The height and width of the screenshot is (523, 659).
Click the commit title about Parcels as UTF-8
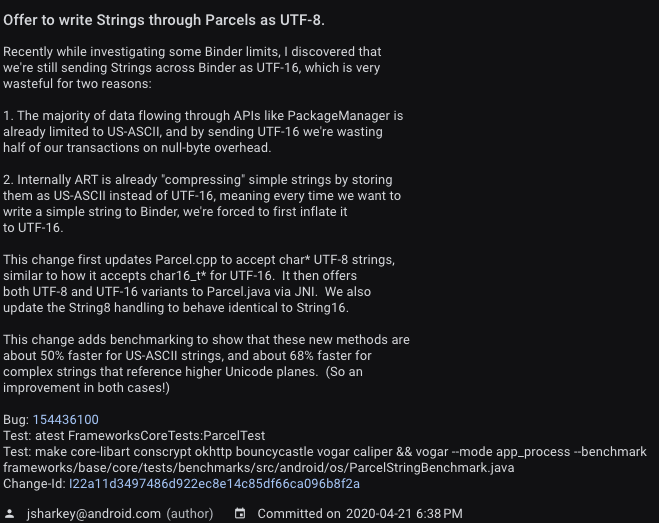coord(164,20)
